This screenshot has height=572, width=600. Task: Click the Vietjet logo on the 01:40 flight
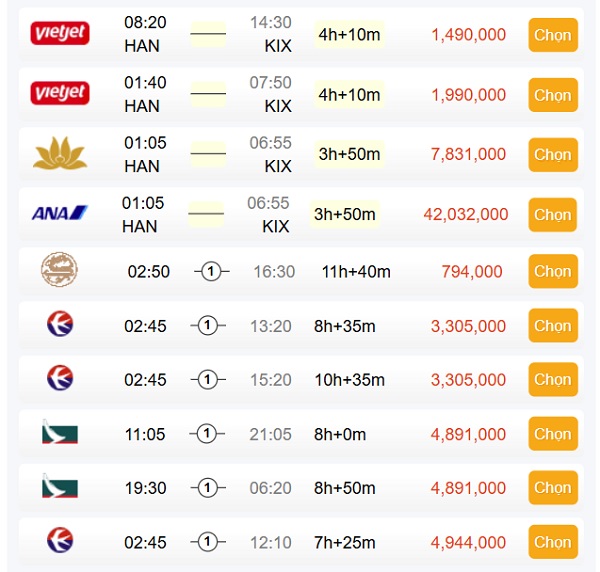pyautogui.click(x=60, y=94)
